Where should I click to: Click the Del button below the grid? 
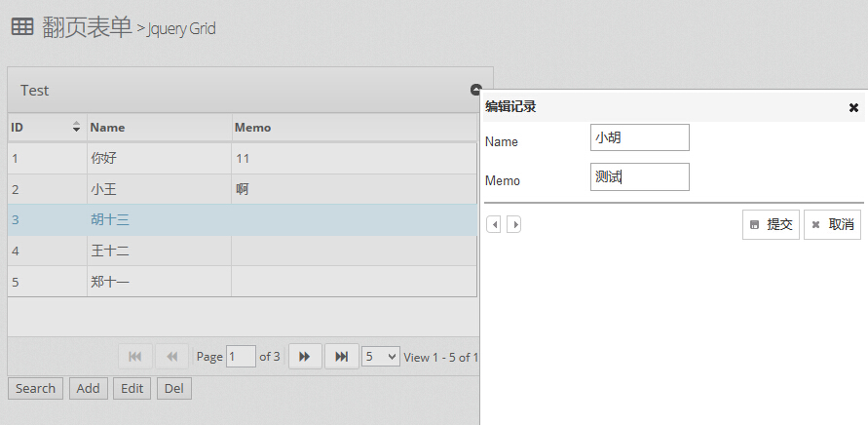pyautogui.click(x=174, y=388)
